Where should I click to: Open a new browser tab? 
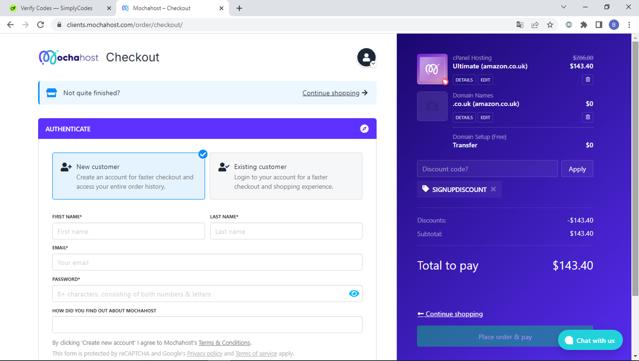239,8
